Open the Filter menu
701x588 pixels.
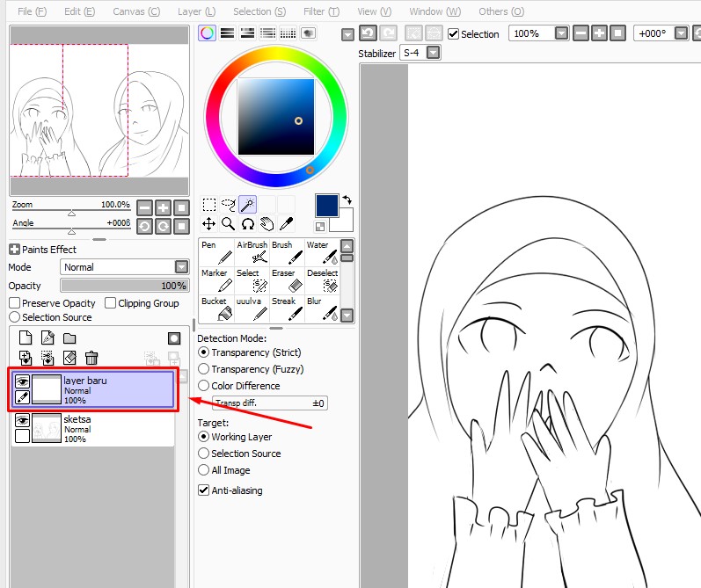[x=321, y=11]
